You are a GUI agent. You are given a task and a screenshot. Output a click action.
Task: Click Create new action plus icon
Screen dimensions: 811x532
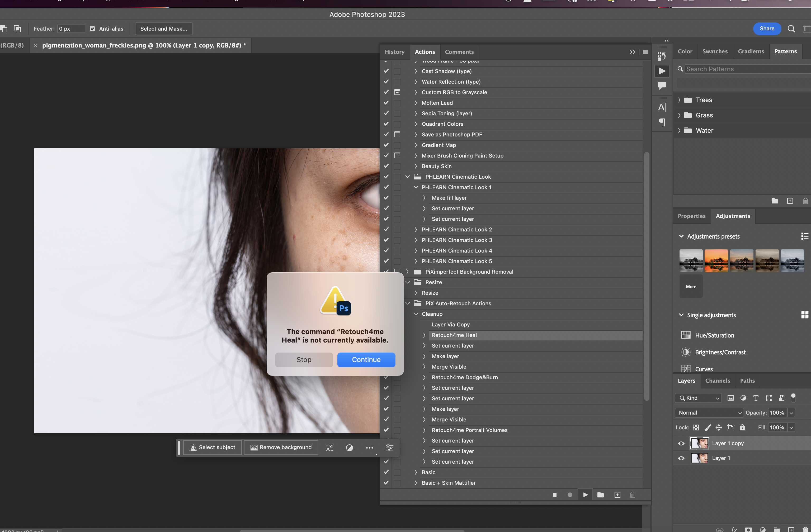click(x=617, y=495)
